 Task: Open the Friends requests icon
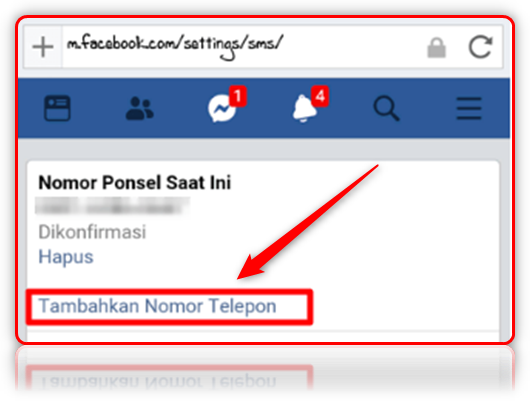tap(140, 109)
